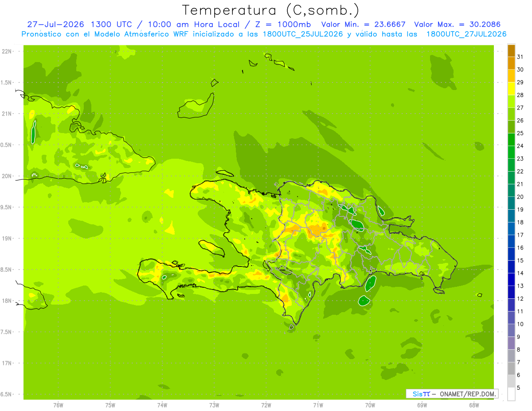Click the "76W" longitude axis label
Viewport: 532px width, 411px height.
coord(58,405)
